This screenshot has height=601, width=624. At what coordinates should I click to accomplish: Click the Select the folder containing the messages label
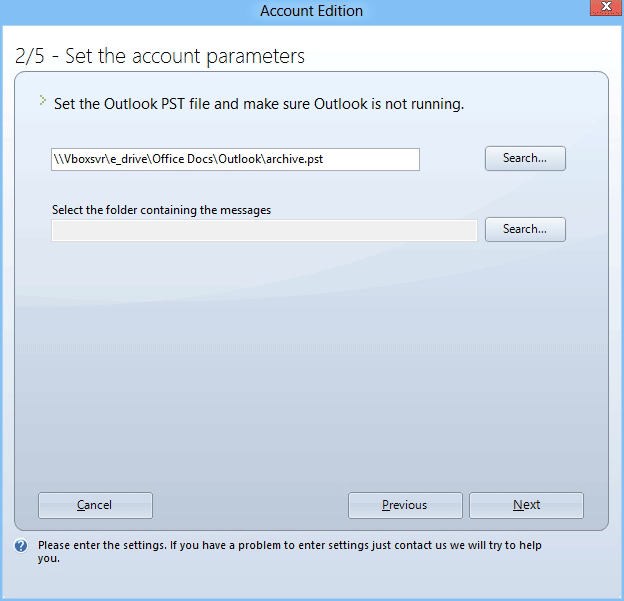click(161, 210)
